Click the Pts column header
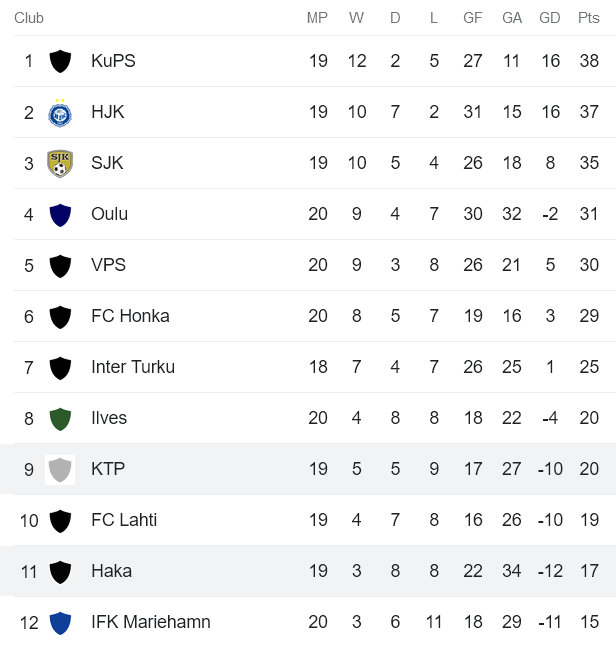 [589, 18]
